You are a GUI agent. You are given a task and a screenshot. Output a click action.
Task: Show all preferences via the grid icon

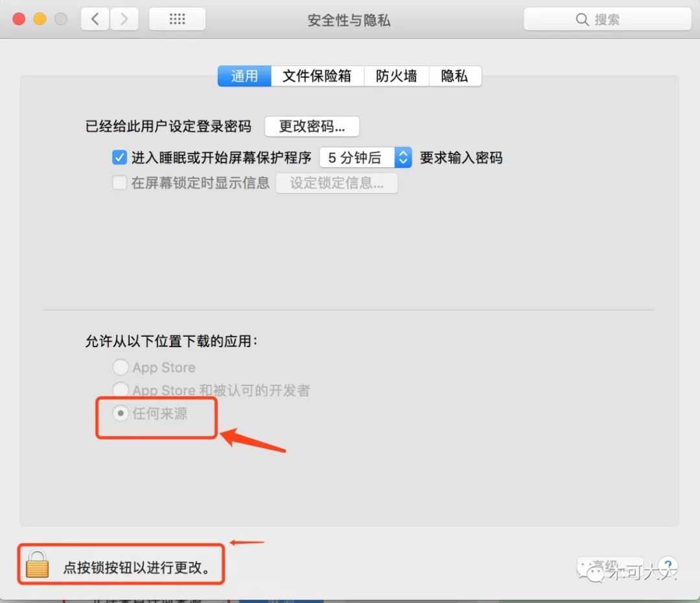click(177, 19)
